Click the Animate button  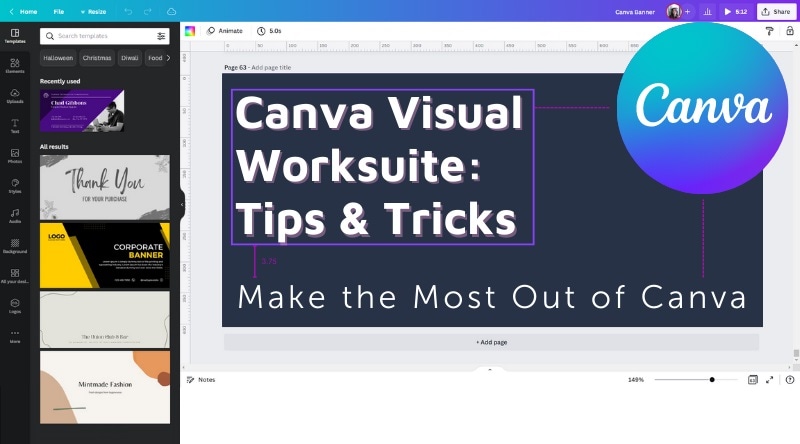(x=224, y=31)
